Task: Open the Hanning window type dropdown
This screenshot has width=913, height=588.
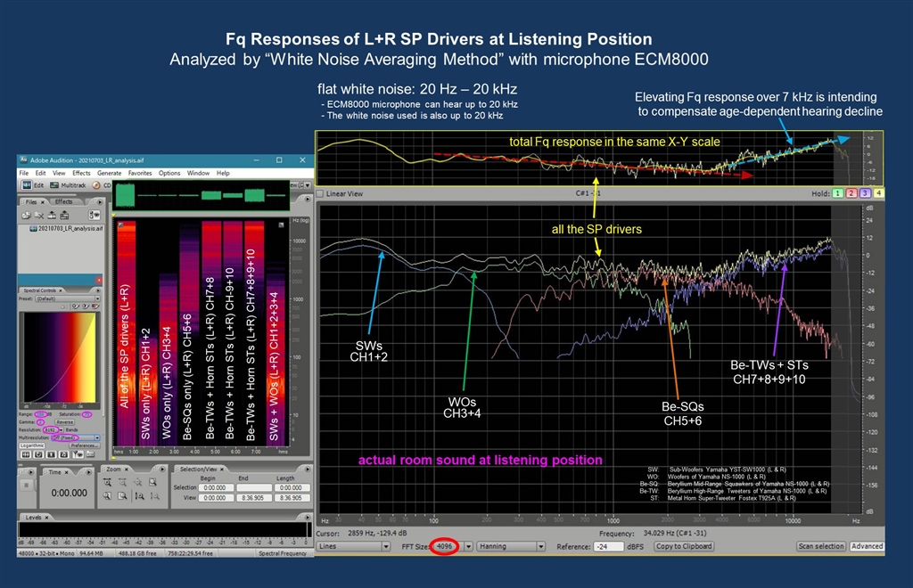Action: (511, 546)
